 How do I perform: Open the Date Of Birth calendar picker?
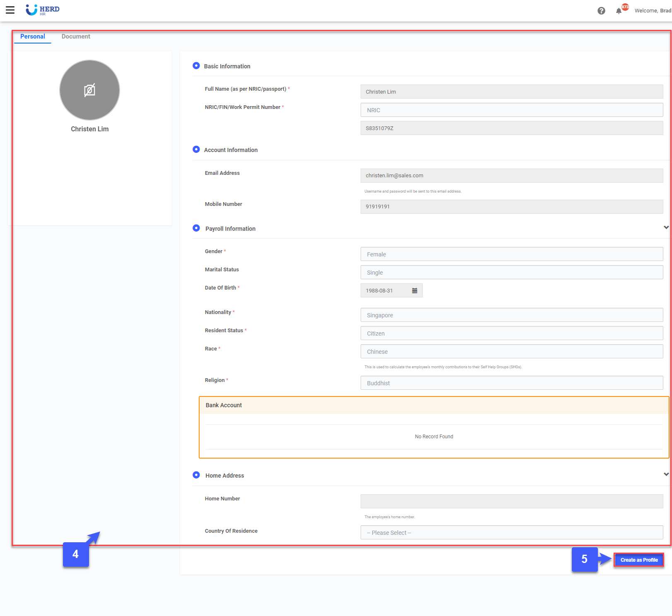415,290
